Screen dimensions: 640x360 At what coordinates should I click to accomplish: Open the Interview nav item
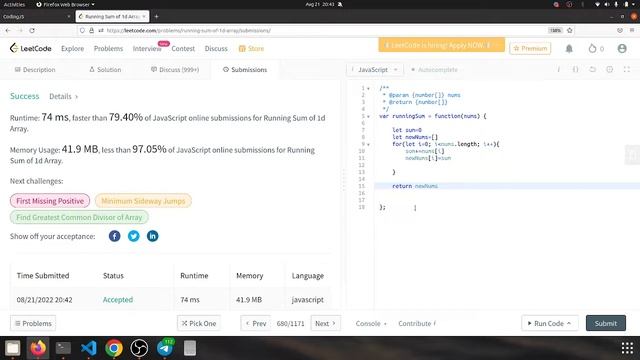pos(147,48)
